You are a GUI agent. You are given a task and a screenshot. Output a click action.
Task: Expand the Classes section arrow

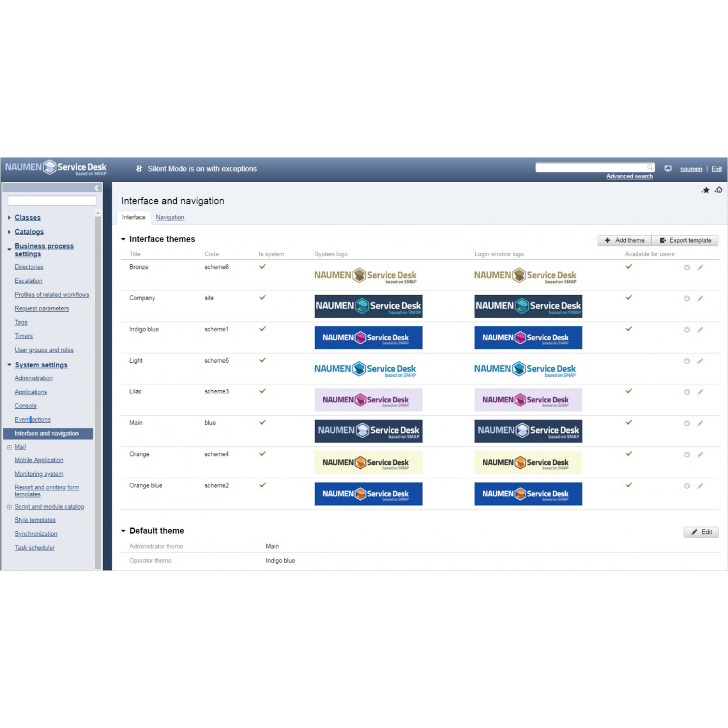tap(10, 217)
